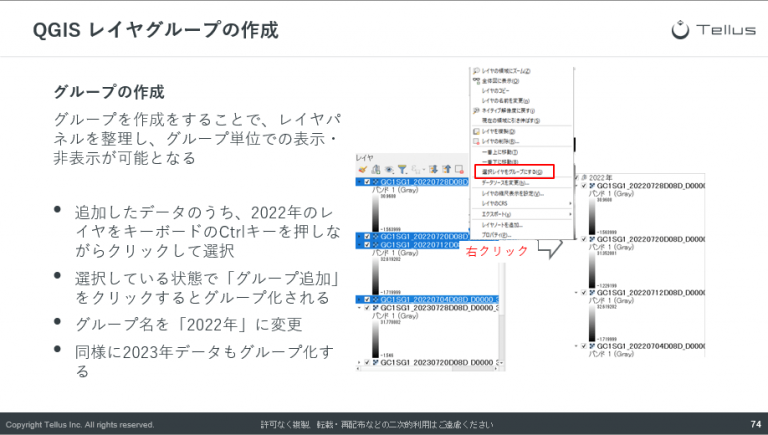Expand the GC1SG1_20230720 layer legend
The width and height of the screenshot is (768, 435).
pos(360,362)
